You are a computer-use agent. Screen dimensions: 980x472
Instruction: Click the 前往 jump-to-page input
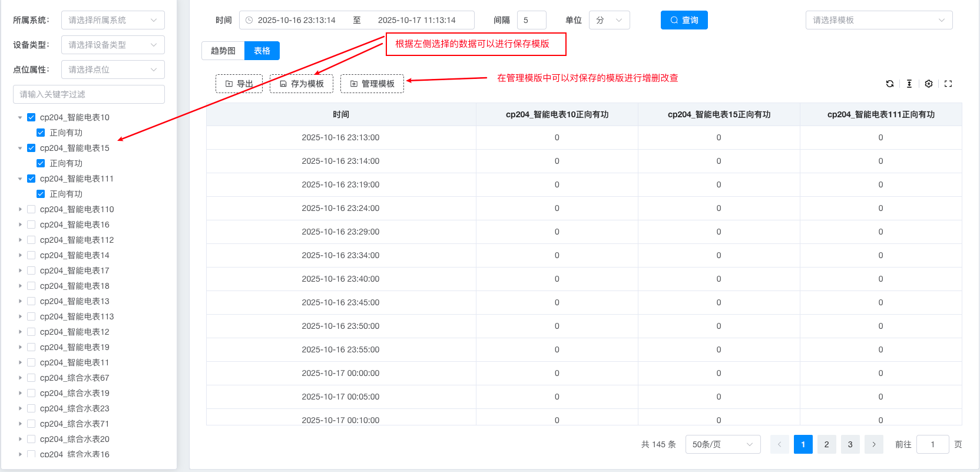click(933, 444)
